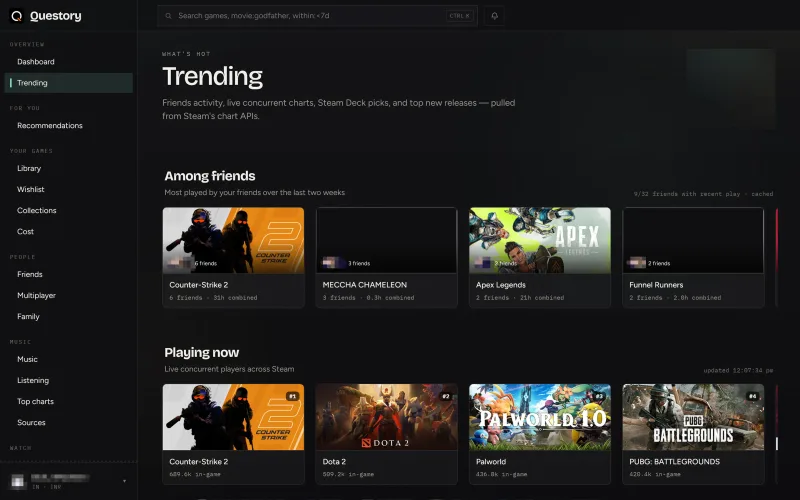Open Top charts page

tap(69, 402)
